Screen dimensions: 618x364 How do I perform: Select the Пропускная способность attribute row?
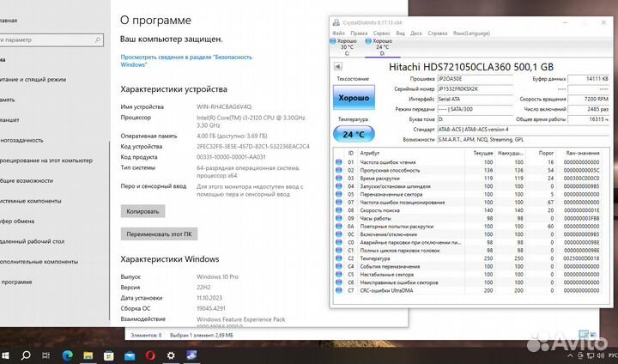(468, 170)
